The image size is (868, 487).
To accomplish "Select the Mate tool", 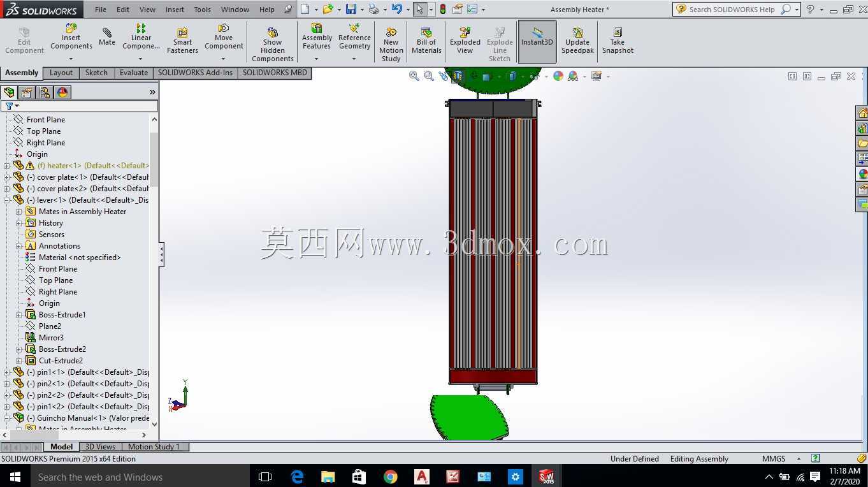I will [107, 37].
